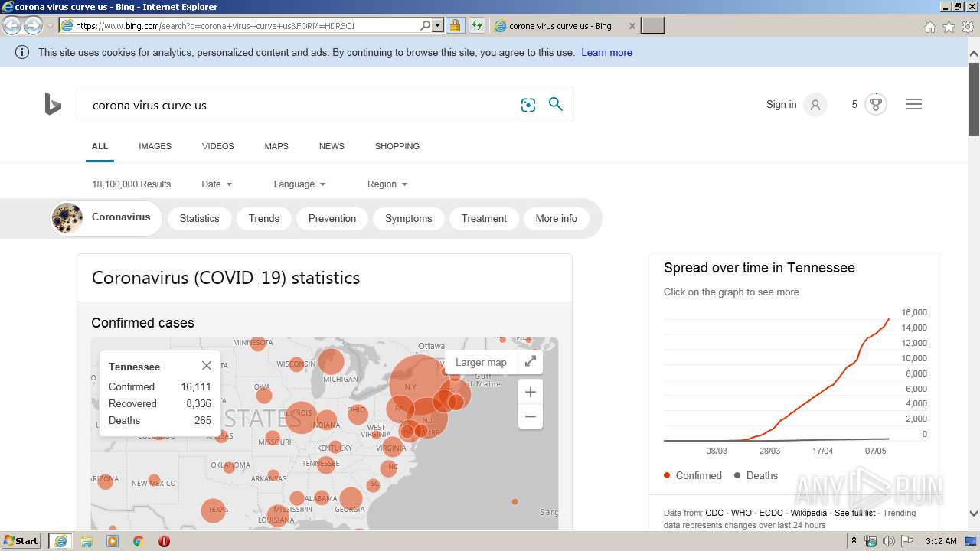Switch to the VIDEOS tab
The width and height of the screenshot is (980, 551).
click(x=218, y=146)
